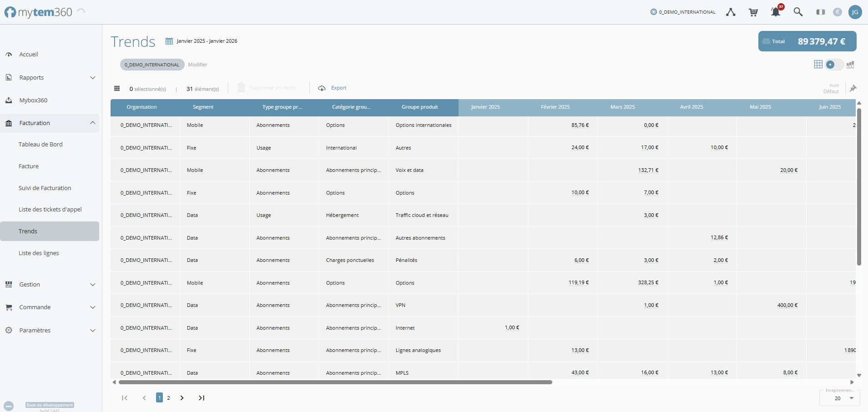Open the calendar date range picker

(169, 41)
